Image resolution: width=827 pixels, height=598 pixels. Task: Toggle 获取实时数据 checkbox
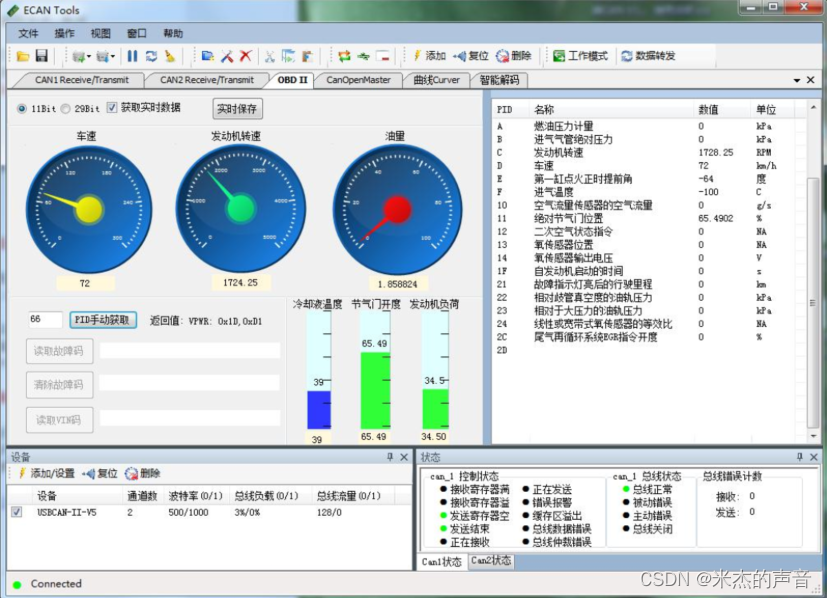[x=112, y=108]
